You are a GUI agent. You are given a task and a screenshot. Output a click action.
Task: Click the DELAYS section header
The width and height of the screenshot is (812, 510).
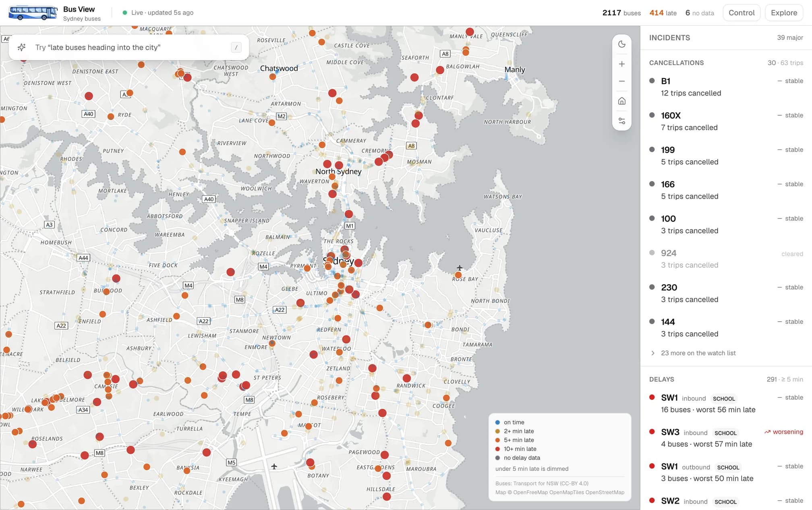pos(662,379)
